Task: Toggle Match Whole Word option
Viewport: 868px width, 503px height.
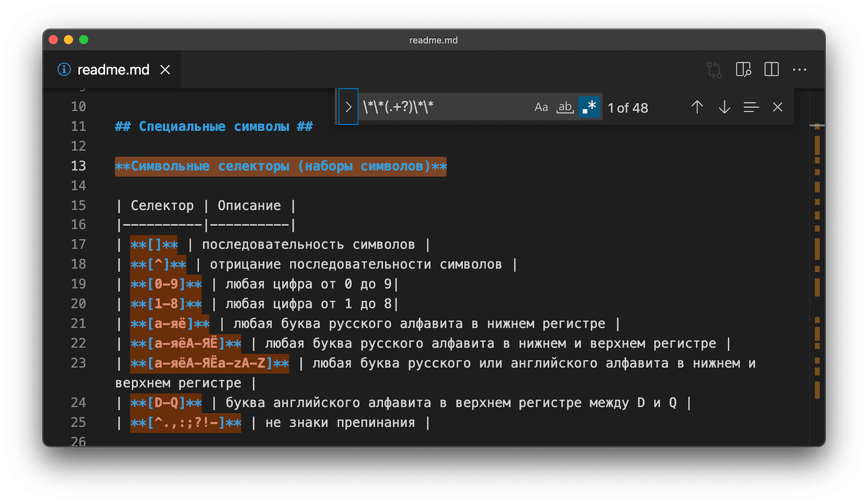Action: tap(565, 107)
